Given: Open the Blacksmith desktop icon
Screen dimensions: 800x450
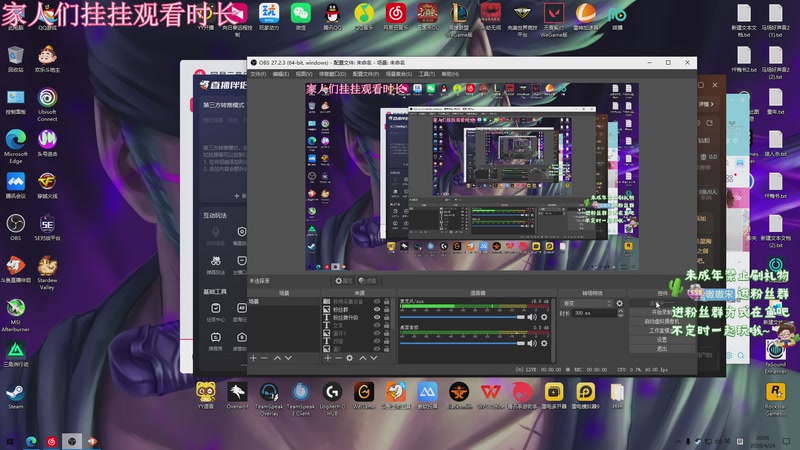Looking at the screenshot, I should pos(459,396).
